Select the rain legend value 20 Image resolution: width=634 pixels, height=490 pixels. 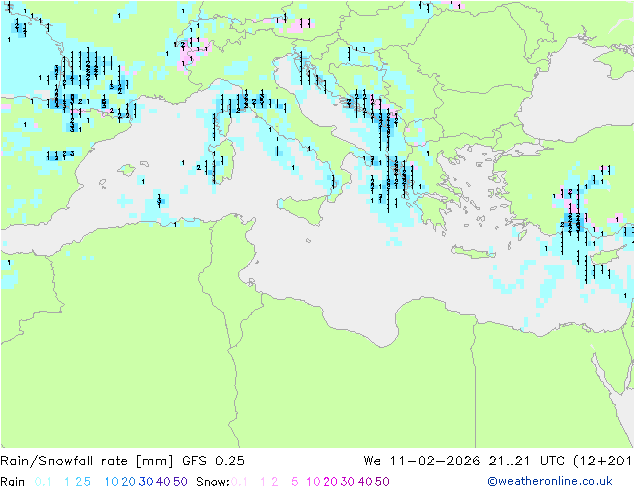[x=129, y=482]
